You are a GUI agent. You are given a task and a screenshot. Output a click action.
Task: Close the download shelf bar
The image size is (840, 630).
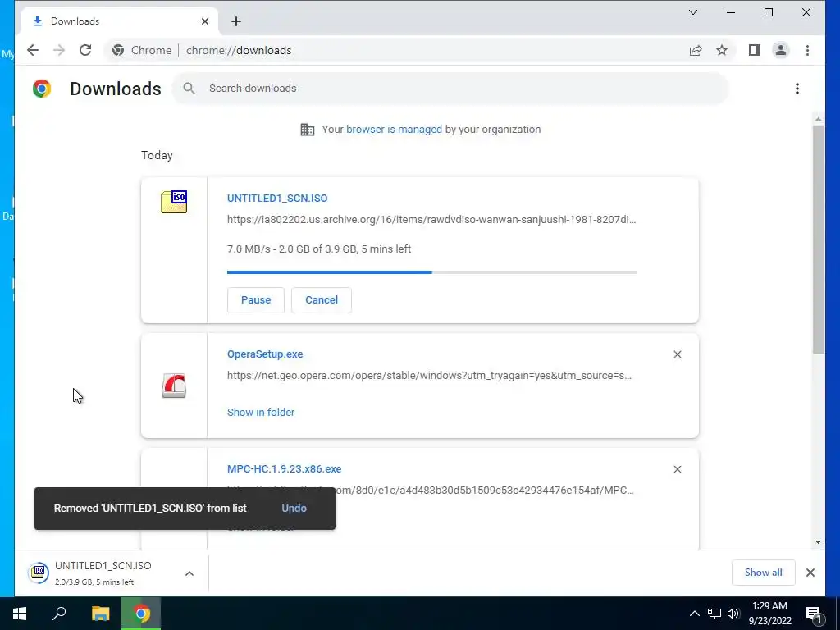(810, 573)
